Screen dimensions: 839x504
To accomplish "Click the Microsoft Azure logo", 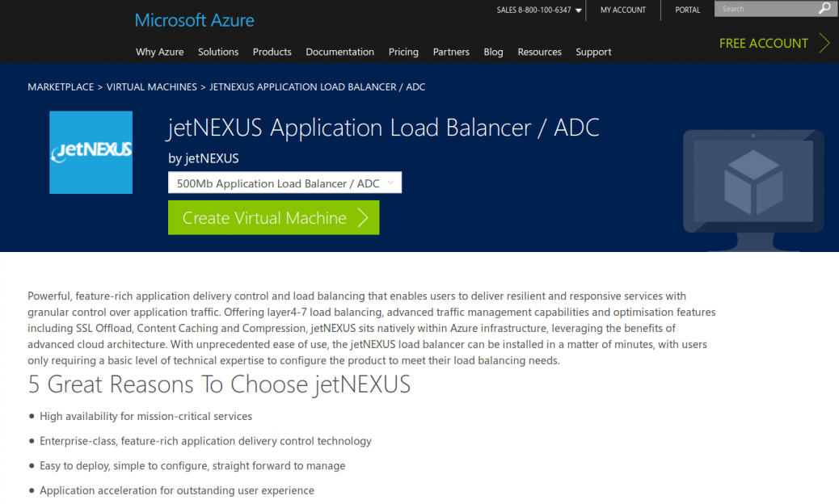I will click(194, 20).
